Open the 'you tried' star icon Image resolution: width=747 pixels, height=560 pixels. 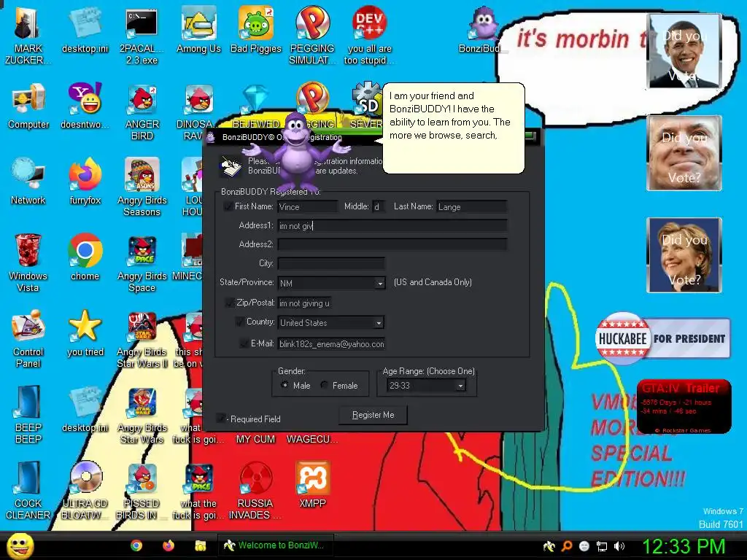coord(85,333)
